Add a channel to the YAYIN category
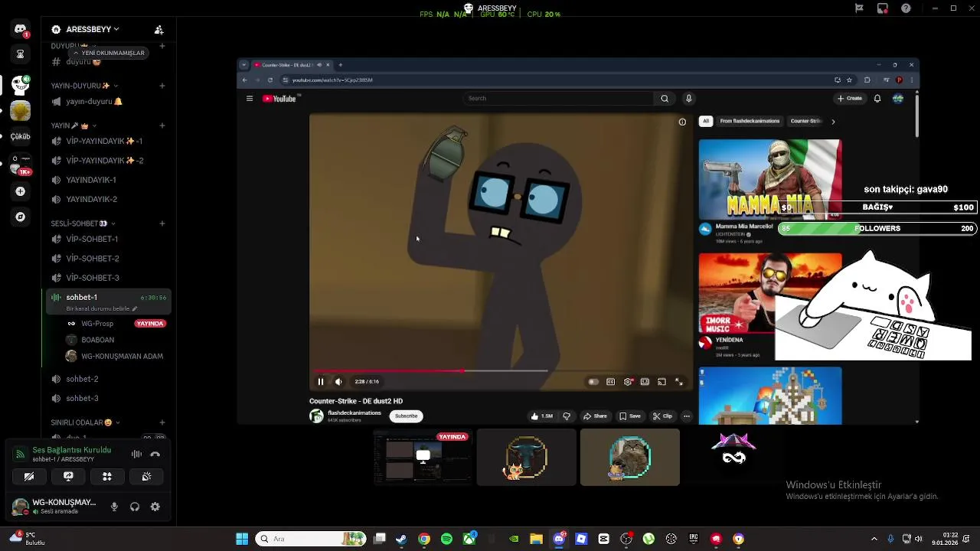This screenshot has height=551, width=980. click(162, 126)
